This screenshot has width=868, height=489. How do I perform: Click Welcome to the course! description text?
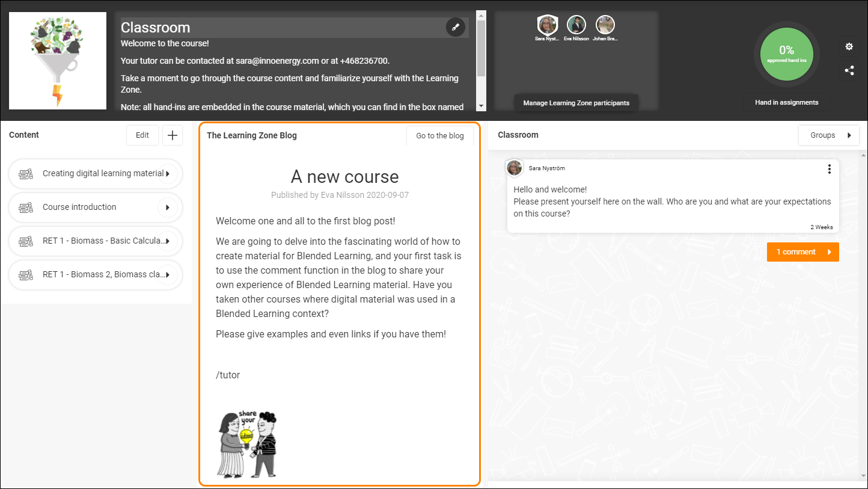165,43
